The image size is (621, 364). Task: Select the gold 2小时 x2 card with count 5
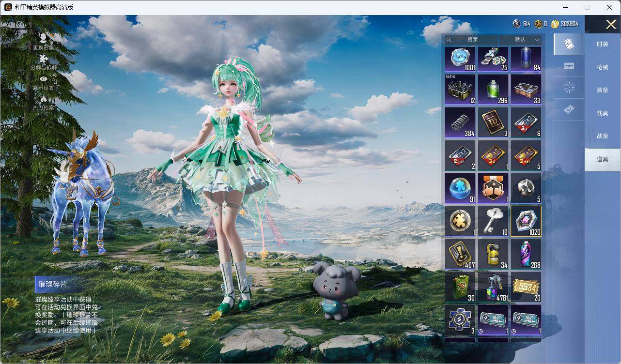(526, 155)
